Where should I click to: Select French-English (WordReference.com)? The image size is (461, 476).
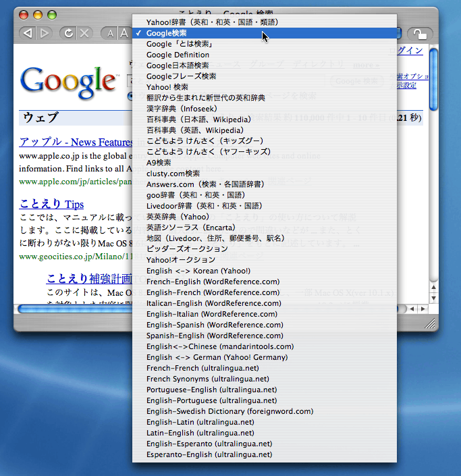[265, 282]
